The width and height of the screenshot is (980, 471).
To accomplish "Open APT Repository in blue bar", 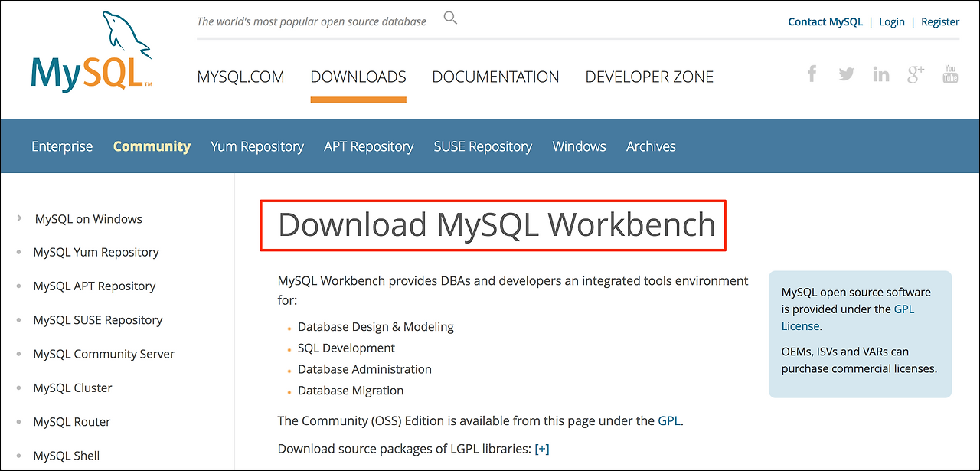I will coord(369,146).
